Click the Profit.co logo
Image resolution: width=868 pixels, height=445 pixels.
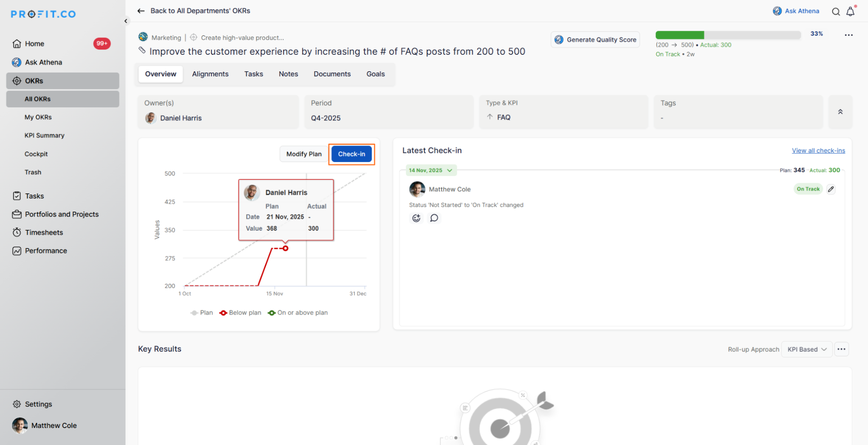(x=43, y=14)
